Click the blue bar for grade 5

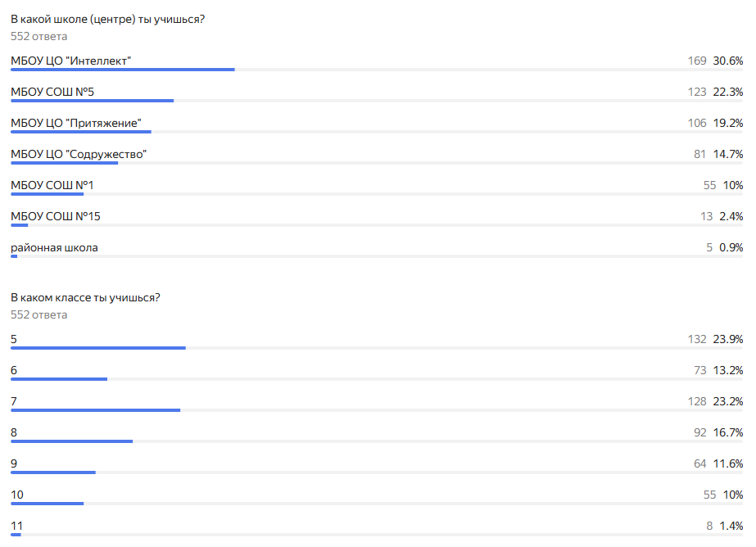98,348
